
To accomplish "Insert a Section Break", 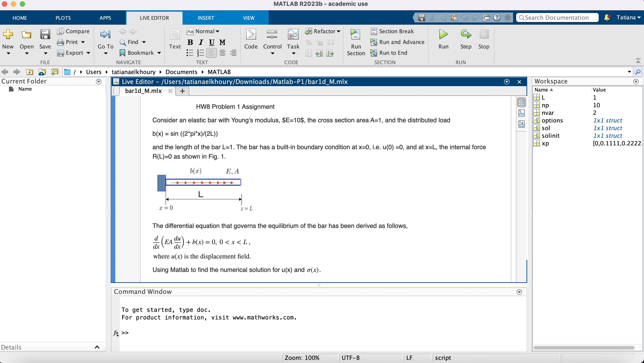I will coord(392,31).
